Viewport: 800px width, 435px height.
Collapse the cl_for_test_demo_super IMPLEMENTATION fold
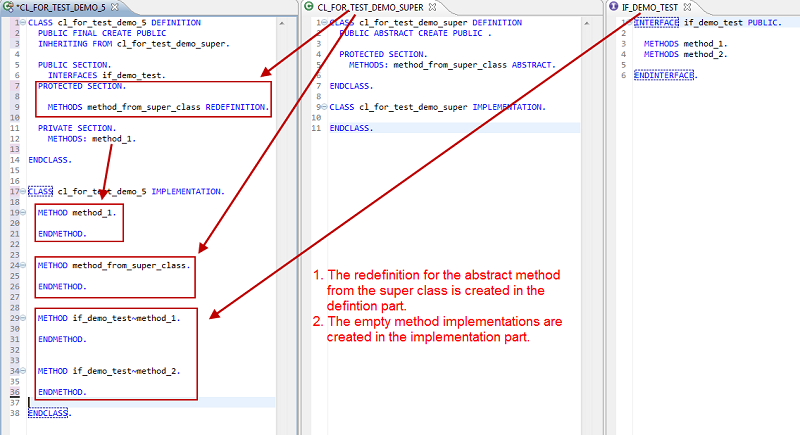point(324,107)
